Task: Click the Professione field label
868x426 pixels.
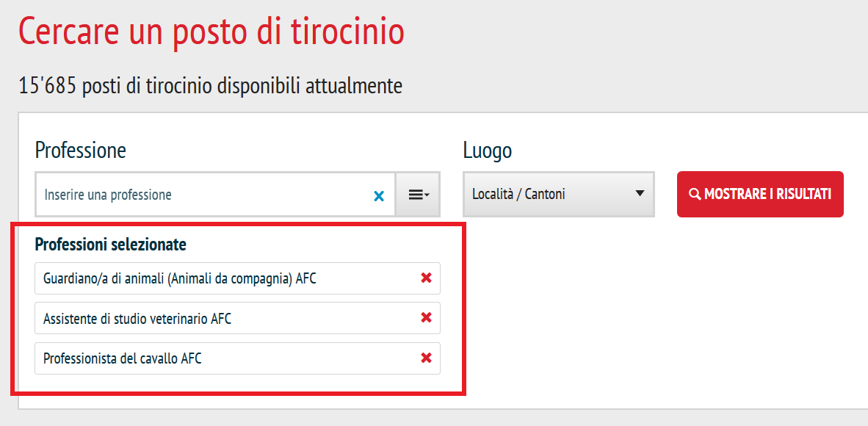Action: coord(80,150)
